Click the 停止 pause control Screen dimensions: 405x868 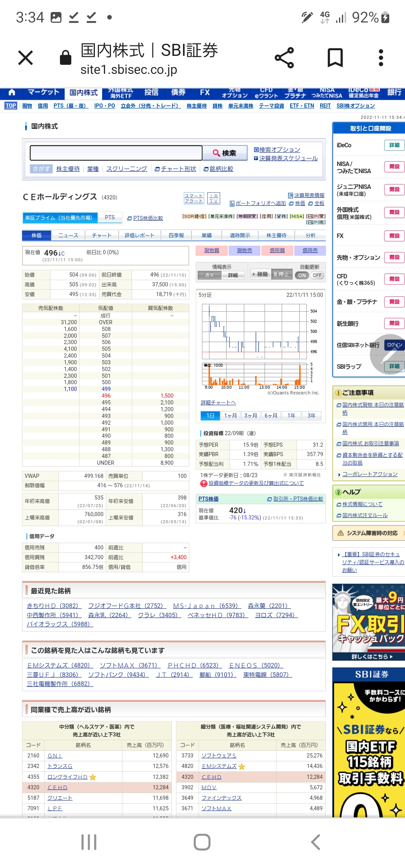coord(281,274)
